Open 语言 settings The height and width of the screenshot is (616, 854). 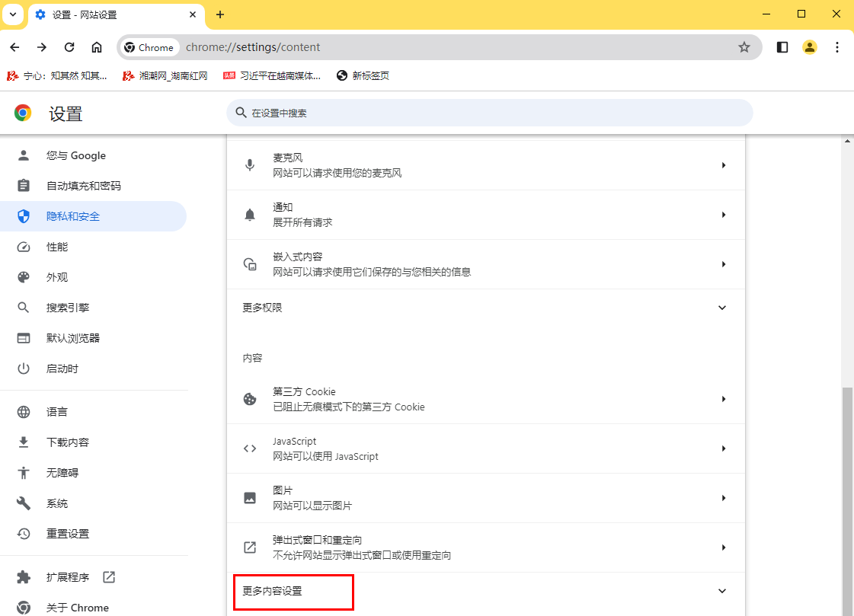[93, 412]
